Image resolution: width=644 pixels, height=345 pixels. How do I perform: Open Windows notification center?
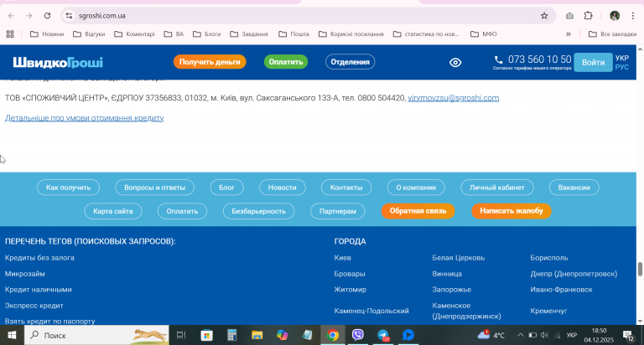629,336
